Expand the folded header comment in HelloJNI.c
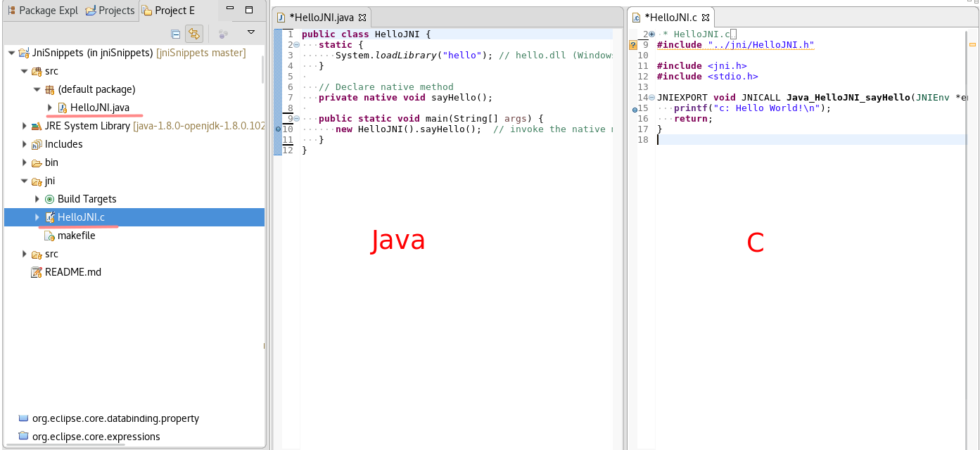 tap(651, 34)
